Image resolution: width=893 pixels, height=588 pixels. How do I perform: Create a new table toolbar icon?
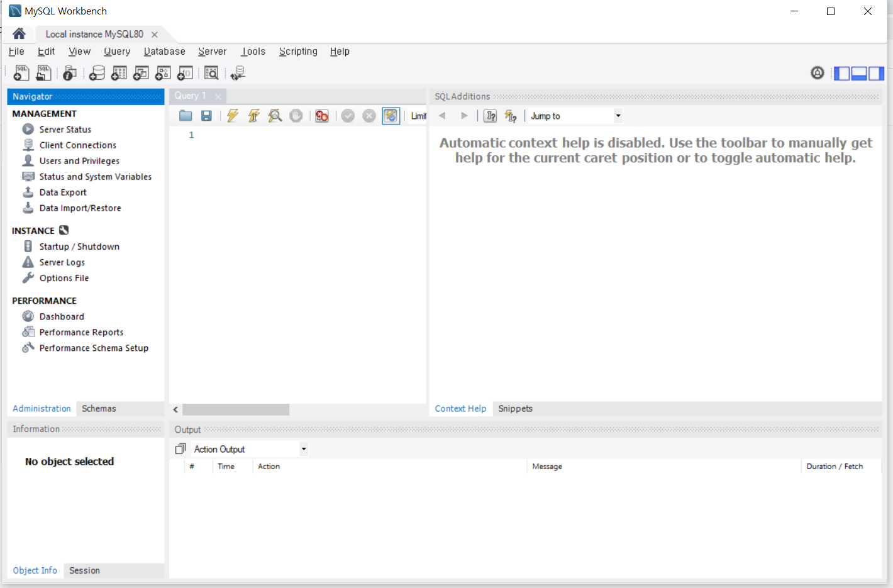pos(119,73)
